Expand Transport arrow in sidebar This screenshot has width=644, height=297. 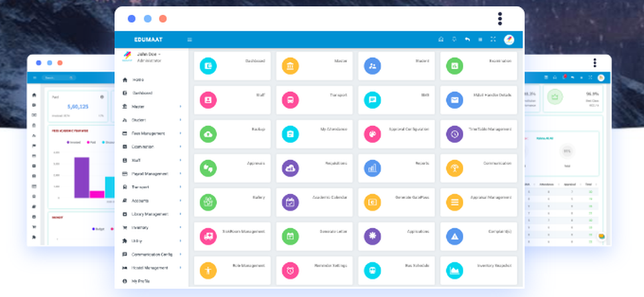[180, 187]
